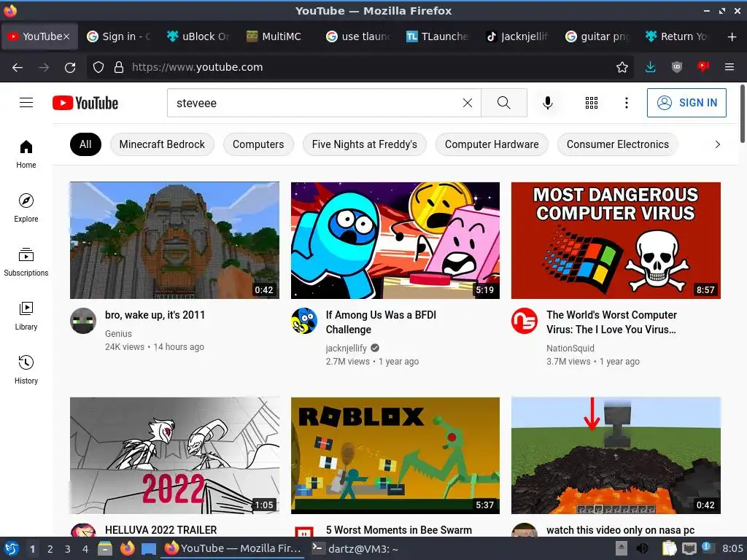Open The World's Worst Computer Virus title
The height and width of the screenshot is (560, 747).
(611, 322)
